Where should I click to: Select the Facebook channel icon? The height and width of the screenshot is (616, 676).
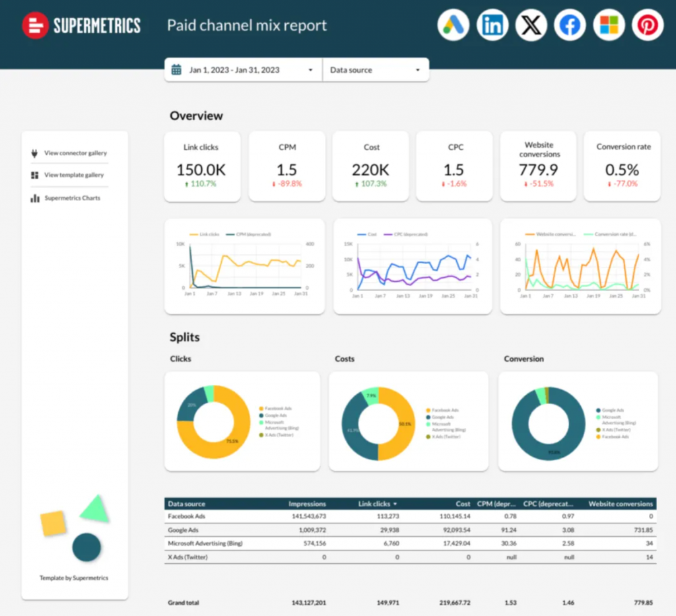[x=570, y=25]
